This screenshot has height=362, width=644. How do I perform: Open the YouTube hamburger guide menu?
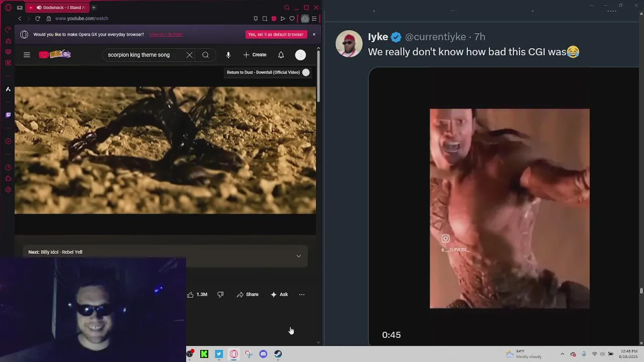(27, 55)
